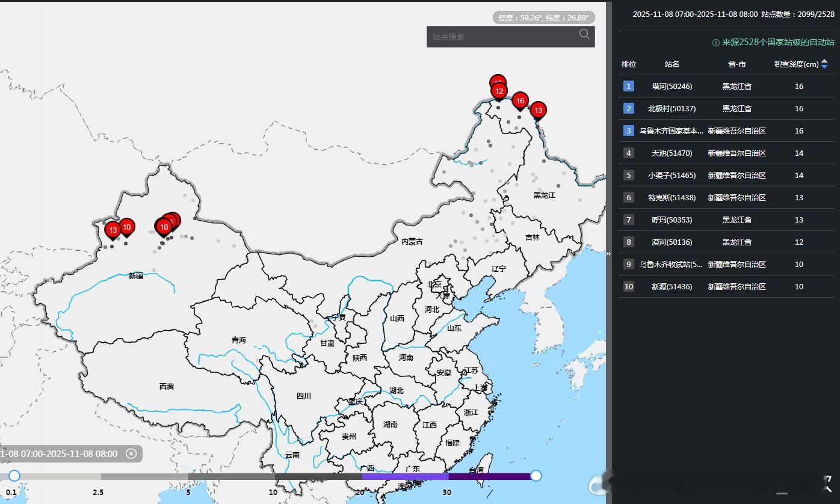Select rank 1 badge for 塔河
This screenshot has width=840, height=504.
pos(629,86)
